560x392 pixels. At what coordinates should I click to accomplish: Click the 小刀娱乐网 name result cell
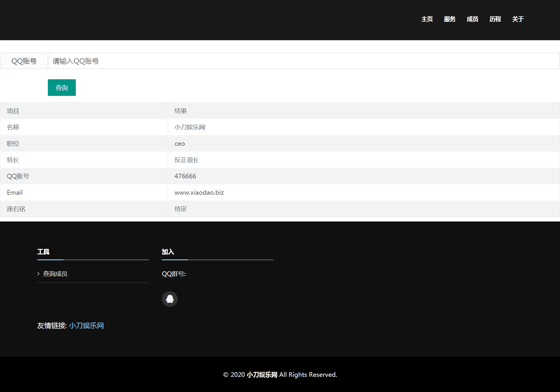click(190, 127)
